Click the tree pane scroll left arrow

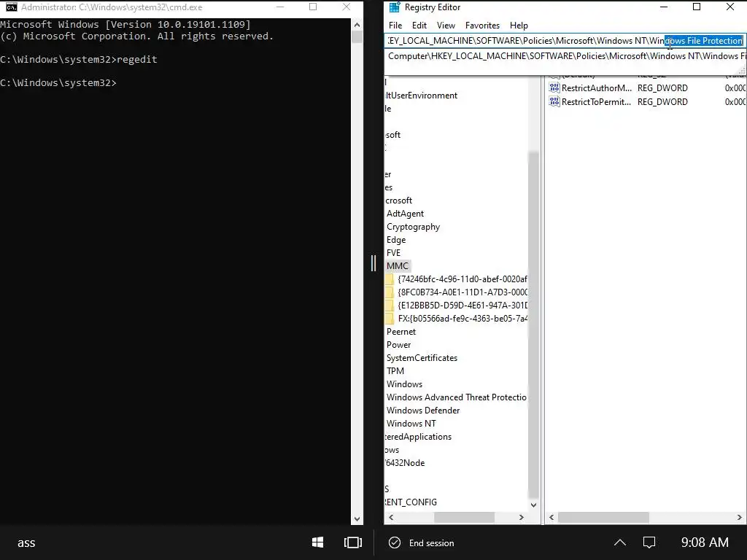pos(391,517)
